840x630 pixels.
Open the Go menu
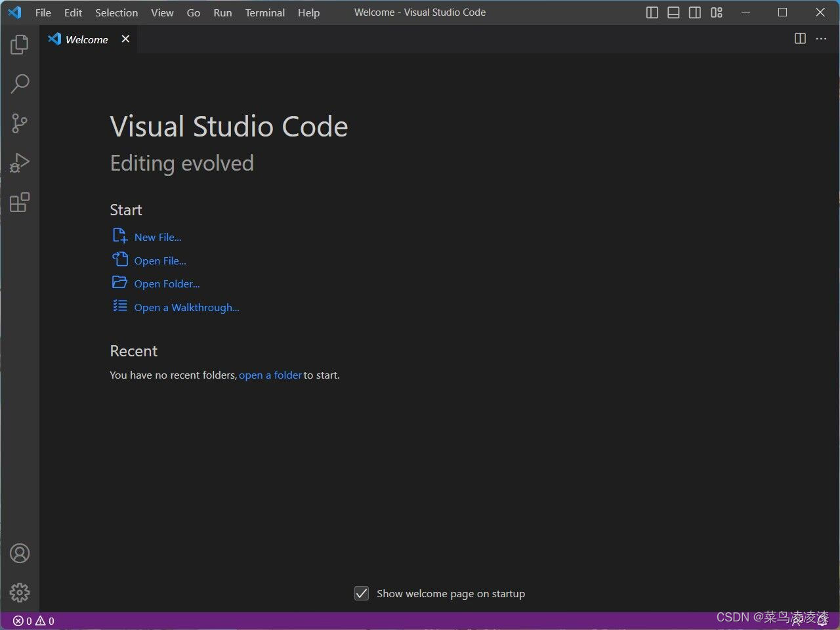point(194,12)
